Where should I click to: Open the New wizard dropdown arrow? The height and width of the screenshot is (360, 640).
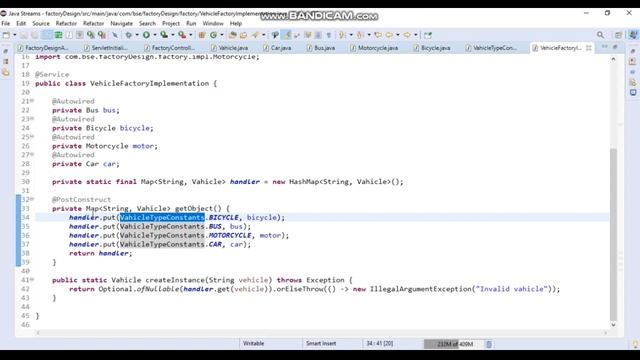click(15, 35)
